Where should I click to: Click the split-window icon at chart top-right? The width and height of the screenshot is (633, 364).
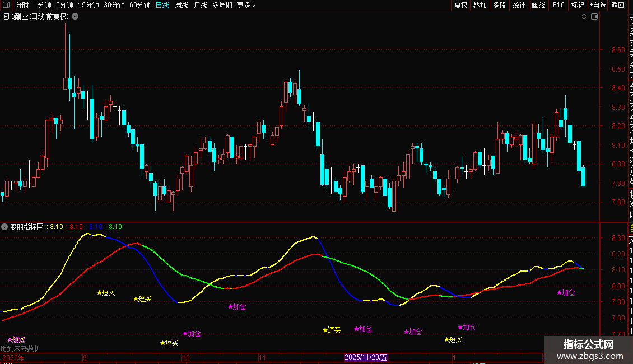pos(594,17)
